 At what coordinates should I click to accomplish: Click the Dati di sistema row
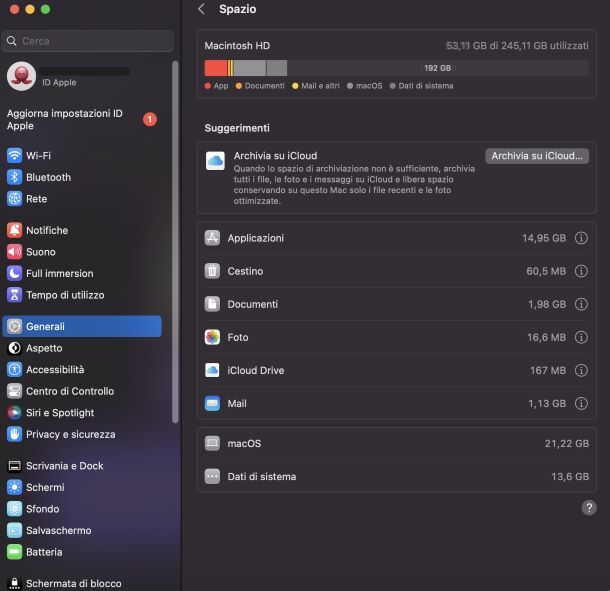coord(397,477)
